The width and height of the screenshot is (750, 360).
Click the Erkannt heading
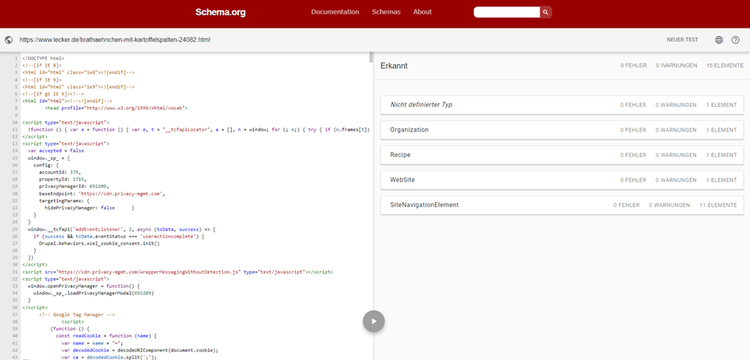[394, 66]
